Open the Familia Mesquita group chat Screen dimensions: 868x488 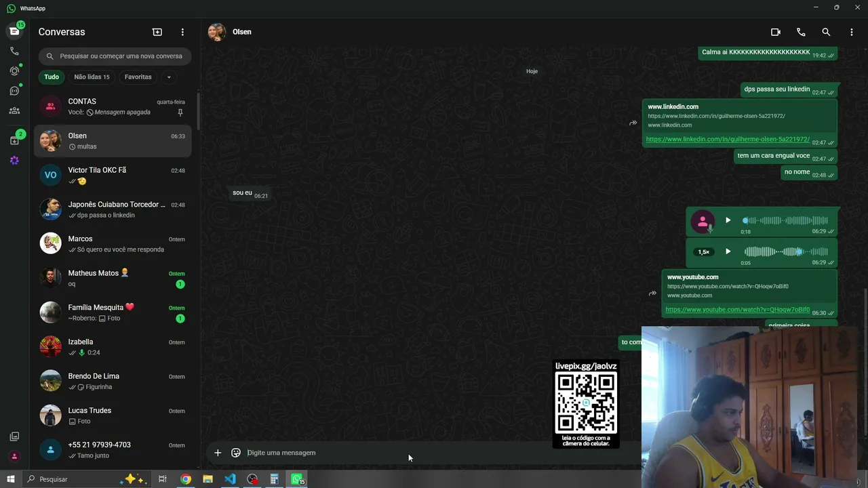(113, 312)
